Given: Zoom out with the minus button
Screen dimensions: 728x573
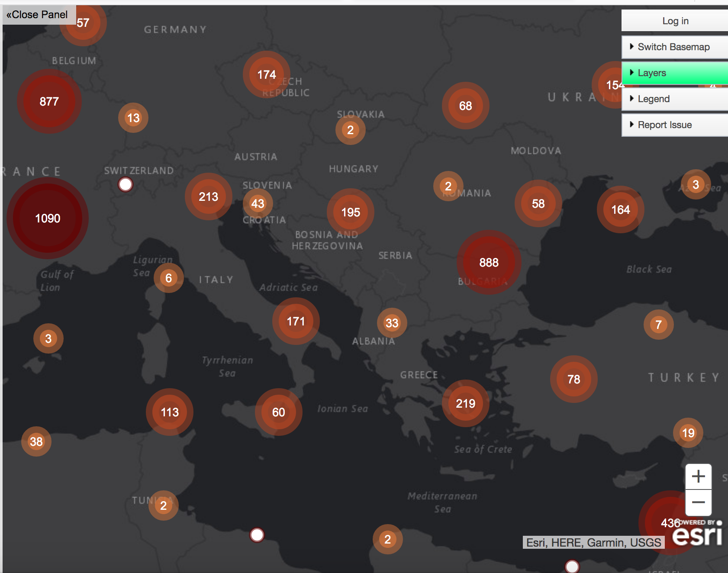Looking at the screenshot, I should click(698, 502).
